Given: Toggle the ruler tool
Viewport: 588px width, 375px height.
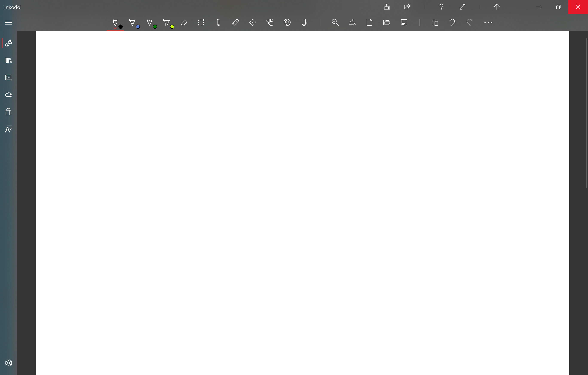Looking at the screenshot, I should [x=235, y=23].
